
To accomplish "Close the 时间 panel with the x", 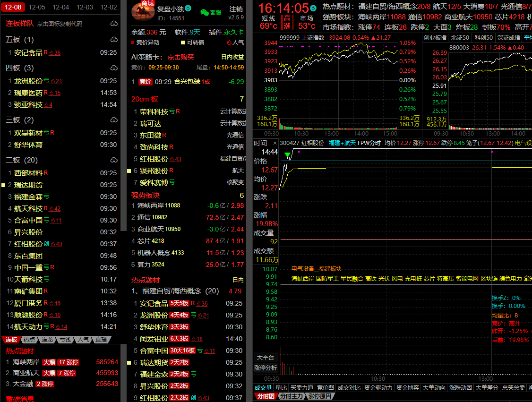I will pos(275,143).
